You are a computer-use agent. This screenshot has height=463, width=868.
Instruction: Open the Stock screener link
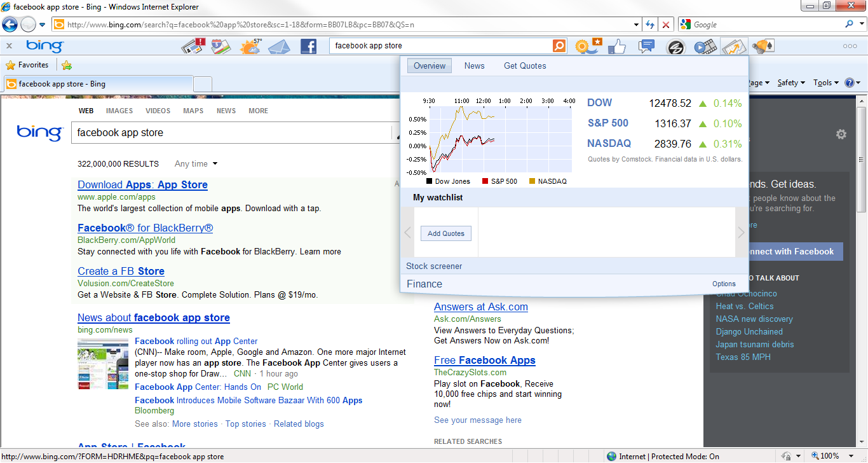tap(434, 266)
